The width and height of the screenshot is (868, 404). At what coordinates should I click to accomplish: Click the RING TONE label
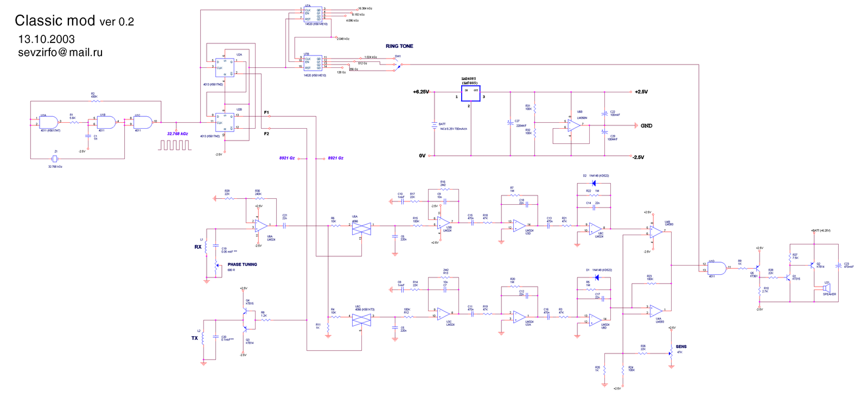(x=399, y=46)
